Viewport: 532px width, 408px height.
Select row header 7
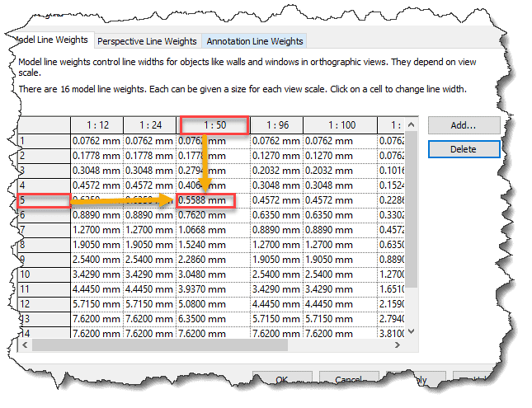pos(44,230)
